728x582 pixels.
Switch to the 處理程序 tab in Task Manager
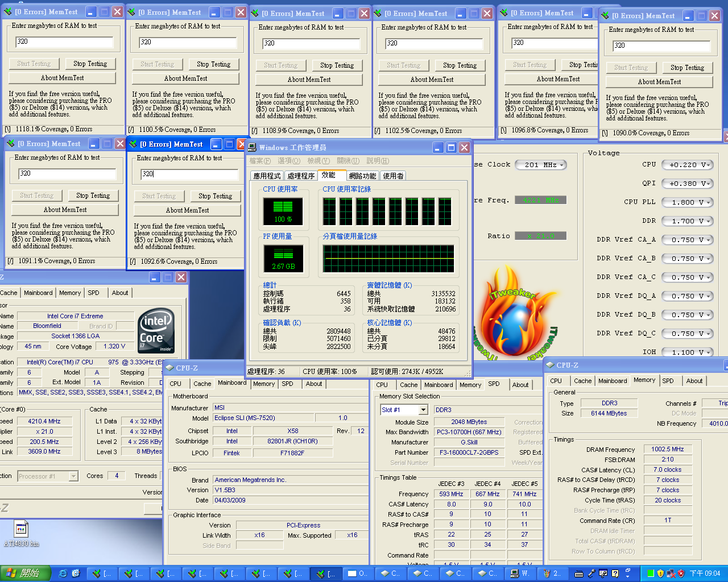pyautogui.click(x=301, y=176)
